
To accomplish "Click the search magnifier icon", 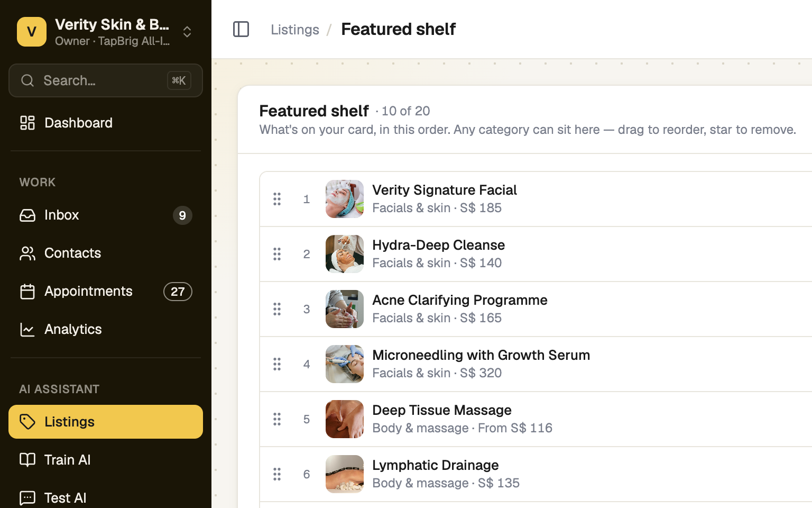I will coord(27,80).
